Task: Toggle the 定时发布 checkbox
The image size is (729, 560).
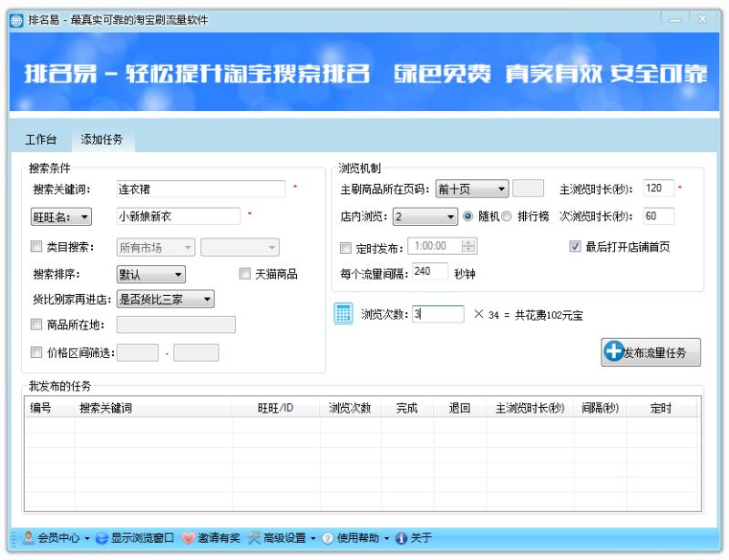Action: click(x=345, y=248)
